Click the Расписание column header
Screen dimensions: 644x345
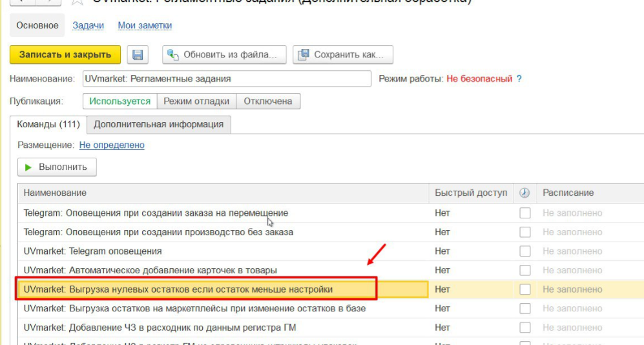(590, 193)
